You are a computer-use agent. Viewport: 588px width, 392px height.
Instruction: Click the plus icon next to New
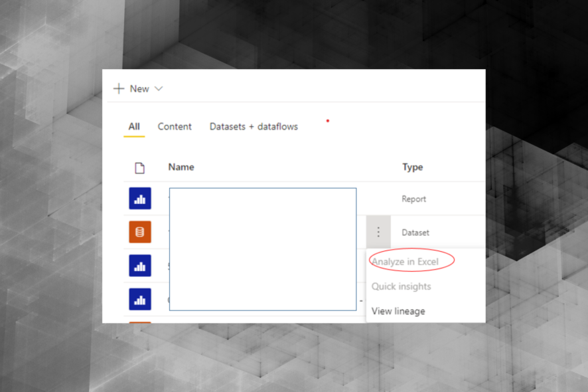pos(119,88)
